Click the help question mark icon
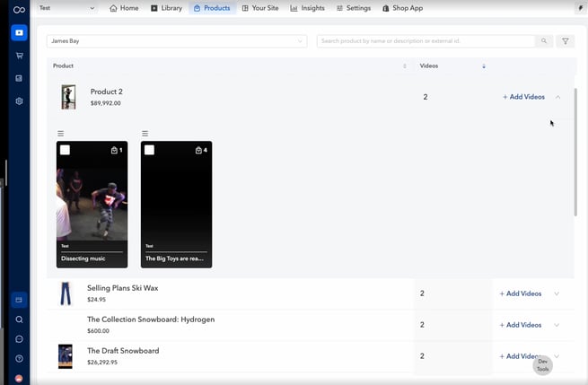 (19, 359)
